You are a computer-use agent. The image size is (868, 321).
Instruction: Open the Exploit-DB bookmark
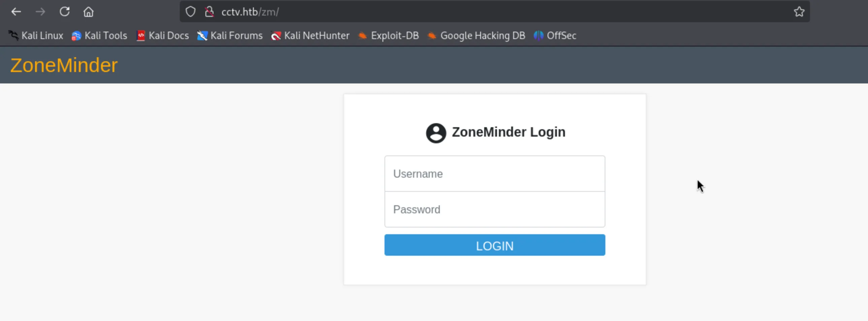click(x=389, y=36)
